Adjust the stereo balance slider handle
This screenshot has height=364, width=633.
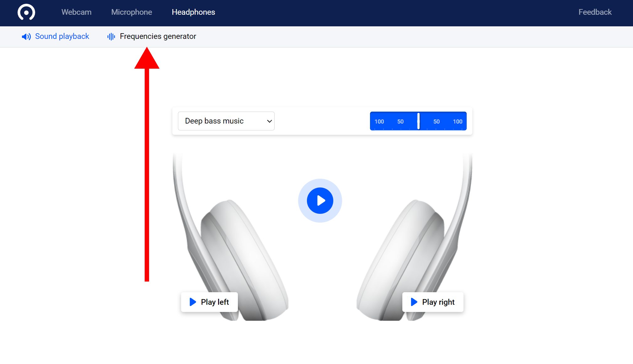click(418, 121)
